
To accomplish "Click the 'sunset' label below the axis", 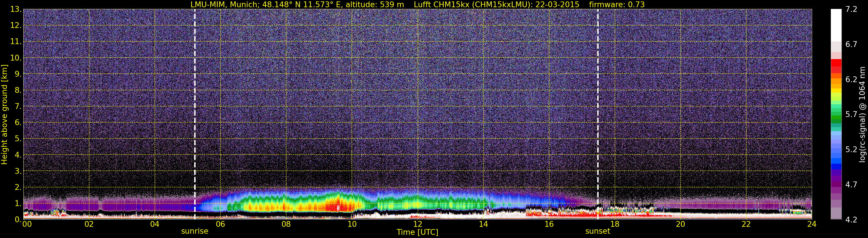I will [x=598, y=231].
